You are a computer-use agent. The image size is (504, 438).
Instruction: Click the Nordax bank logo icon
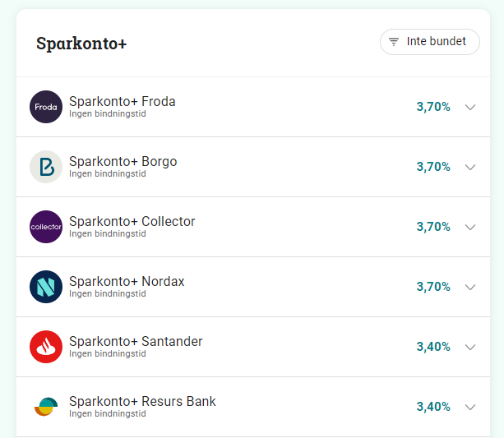(x=46, y=287)
